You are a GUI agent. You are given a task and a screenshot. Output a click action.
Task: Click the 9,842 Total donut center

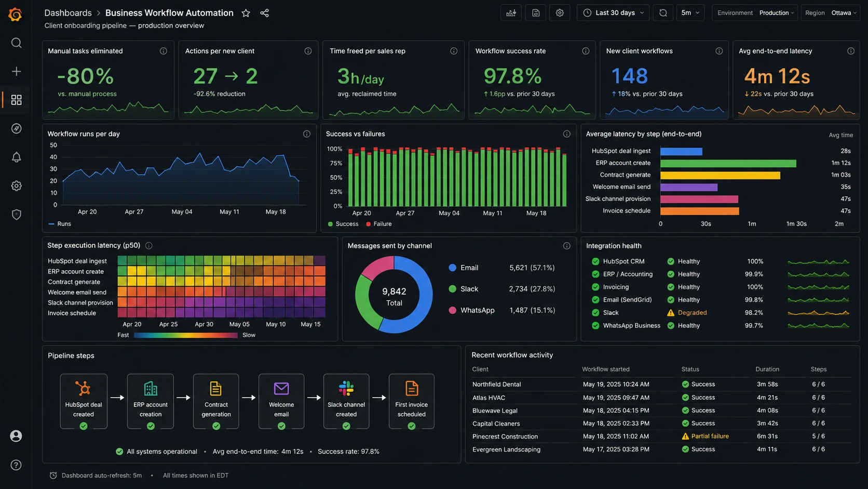394,296
